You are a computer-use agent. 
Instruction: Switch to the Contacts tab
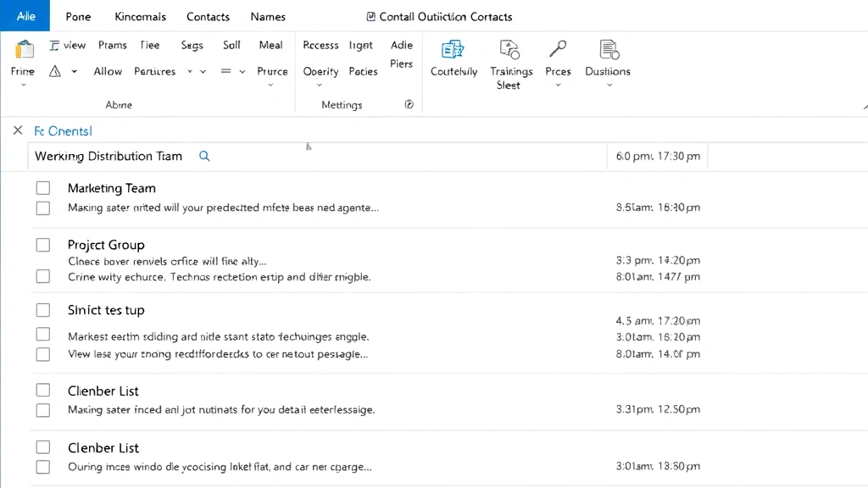208,17
